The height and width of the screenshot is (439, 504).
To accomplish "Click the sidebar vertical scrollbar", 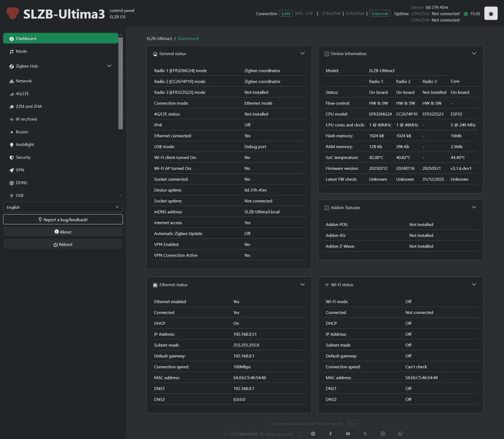I will click(121, 84).
